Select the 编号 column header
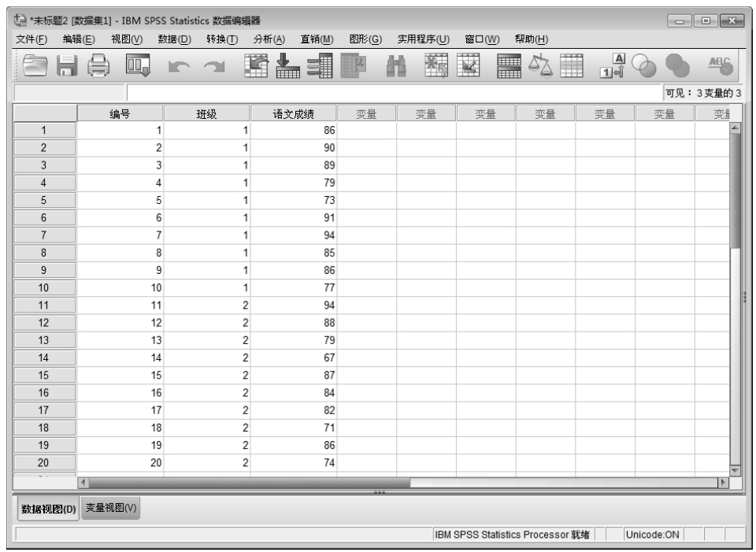Screen dimensions: 756x552 click(120, 113)
